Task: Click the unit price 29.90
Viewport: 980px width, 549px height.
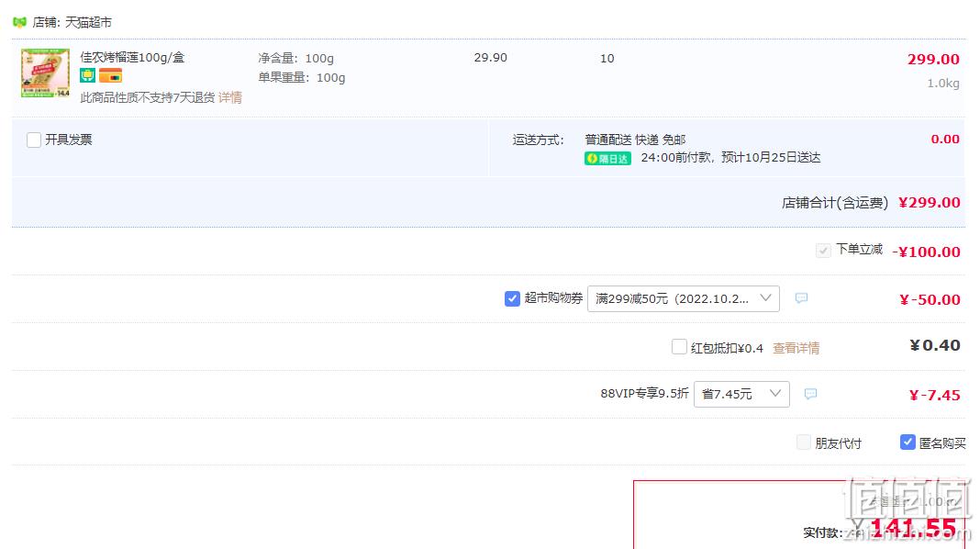Action: [x=491, y=58]
